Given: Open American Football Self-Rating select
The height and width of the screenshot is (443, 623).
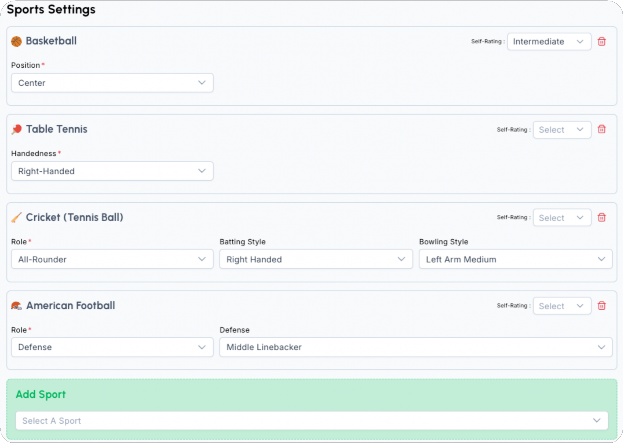Looking at the screenshot, I should 561,306.
